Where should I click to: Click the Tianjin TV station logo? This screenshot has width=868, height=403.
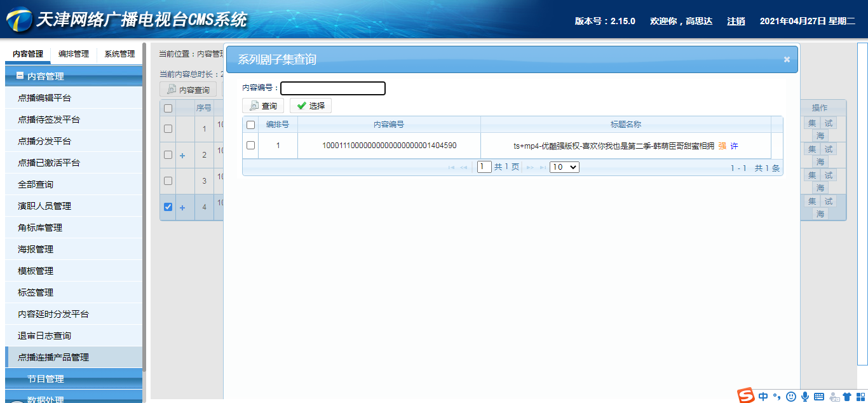click(19, 20)
